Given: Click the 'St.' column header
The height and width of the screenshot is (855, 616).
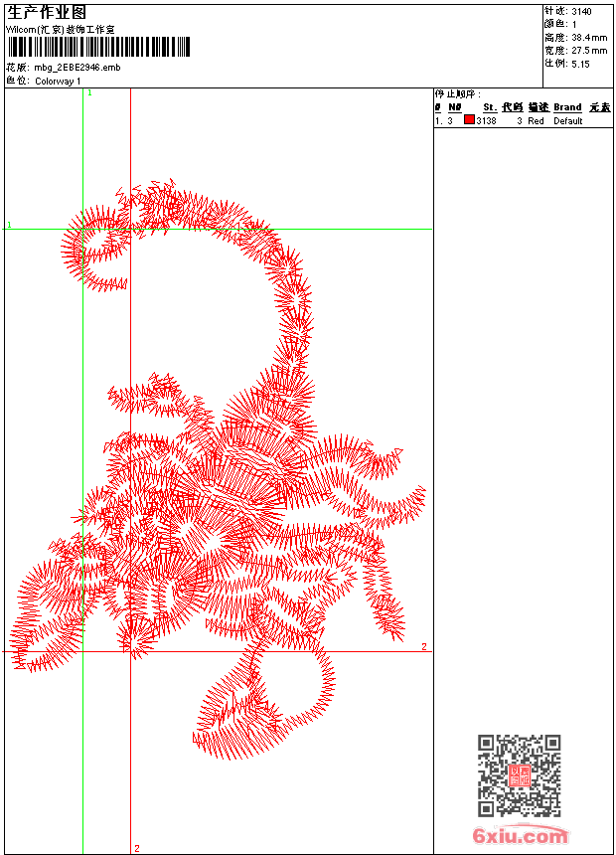Looking at the screenshot, I should (490, 107).
